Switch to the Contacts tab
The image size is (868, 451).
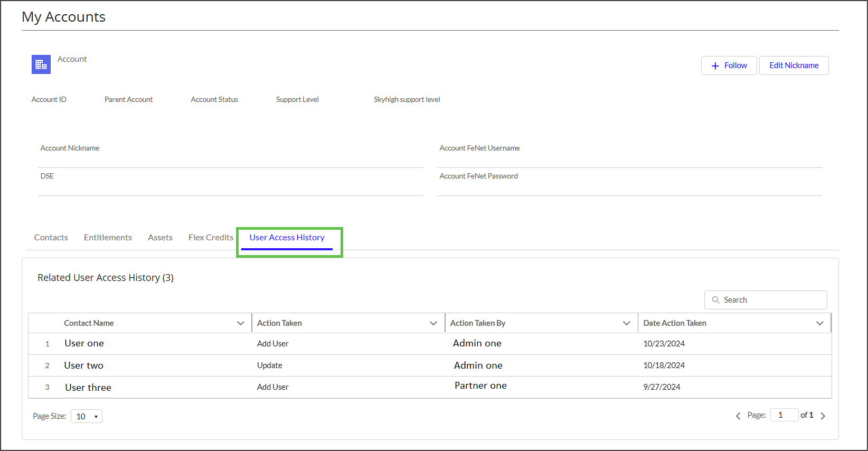coord(51,238)
